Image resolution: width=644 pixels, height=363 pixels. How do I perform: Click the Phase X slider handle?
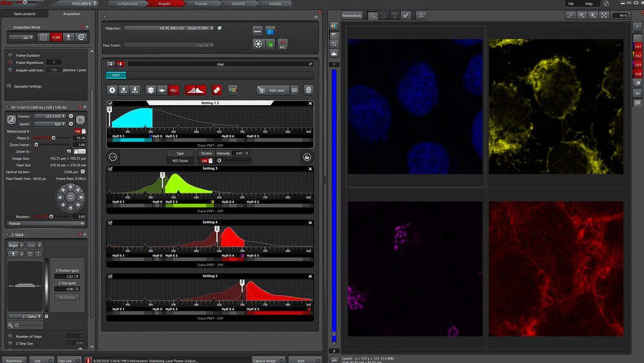coord(53,138)
